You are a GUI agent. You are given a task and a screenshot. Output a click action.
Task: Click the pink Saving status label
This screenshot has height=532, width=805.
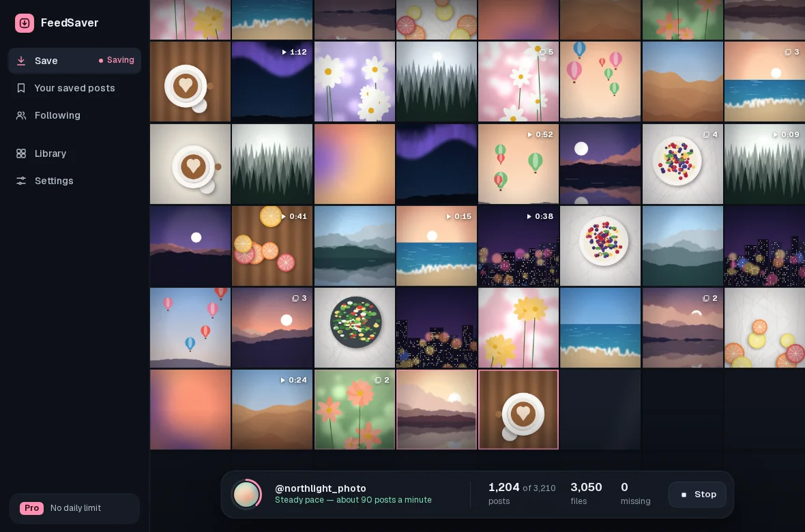[117, 60]
